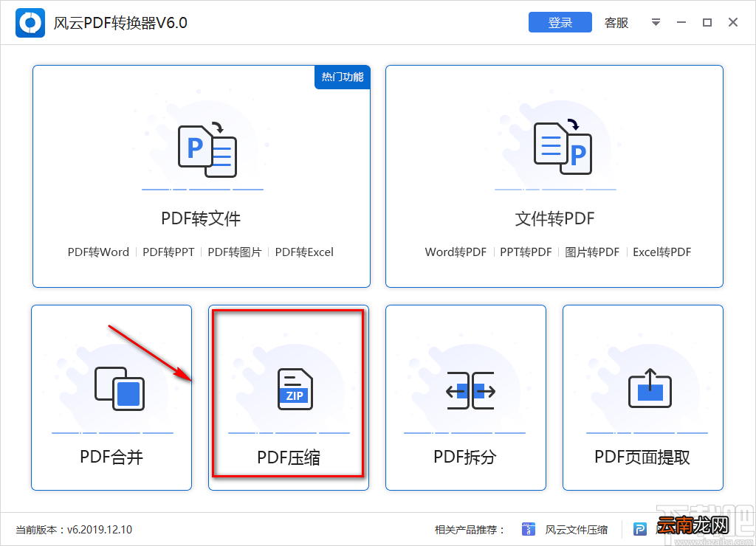Open the title bar dropdown menu arrow
Viewport: 756px width, 546px height.
[656, 22]
